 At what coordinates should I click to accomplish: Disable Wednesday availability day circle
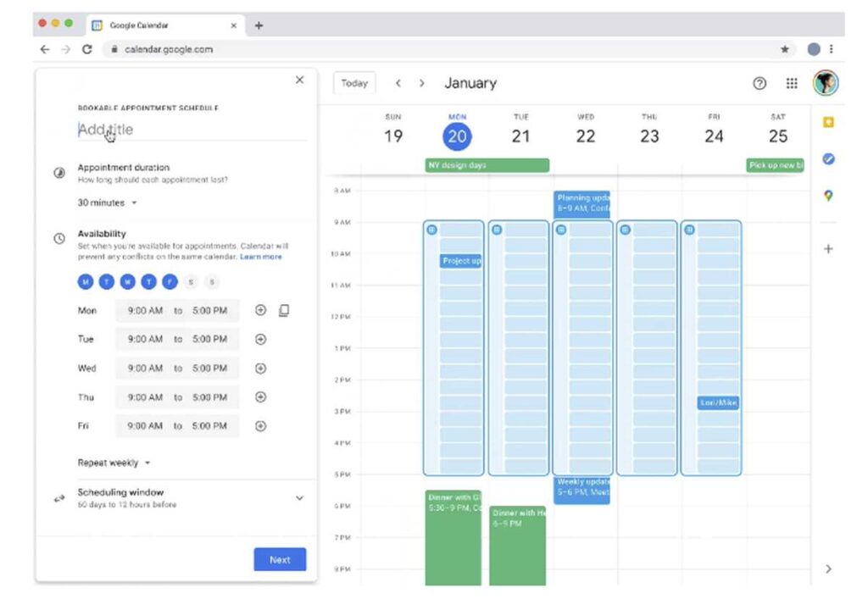127,282
